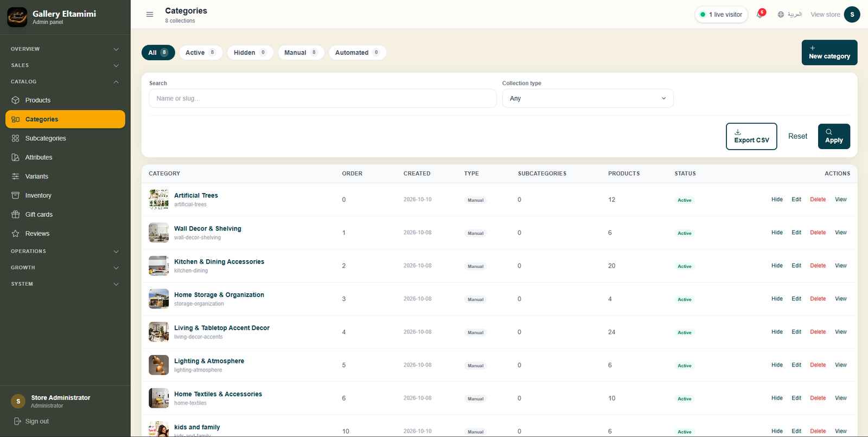Click the New category button
The width and height of the screenshot is (868, 437).
(x=829, y=53)
